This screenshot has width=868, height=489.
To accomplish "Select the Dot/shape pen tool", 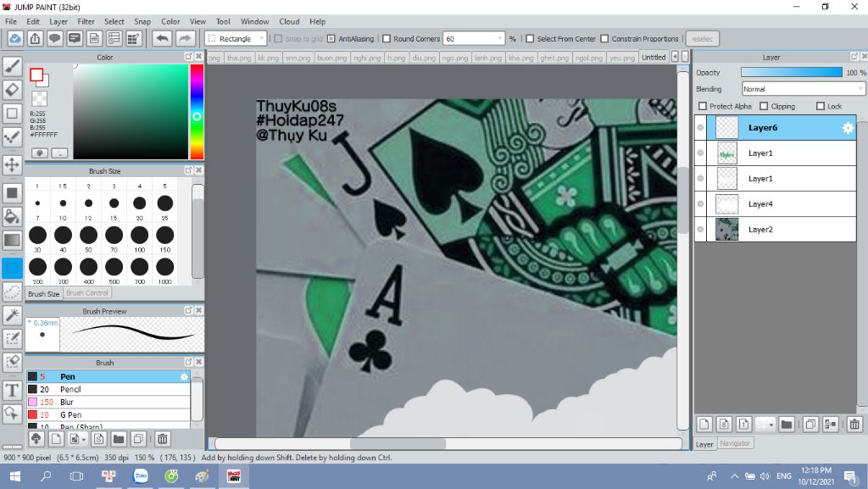I will tap(12, 136).
